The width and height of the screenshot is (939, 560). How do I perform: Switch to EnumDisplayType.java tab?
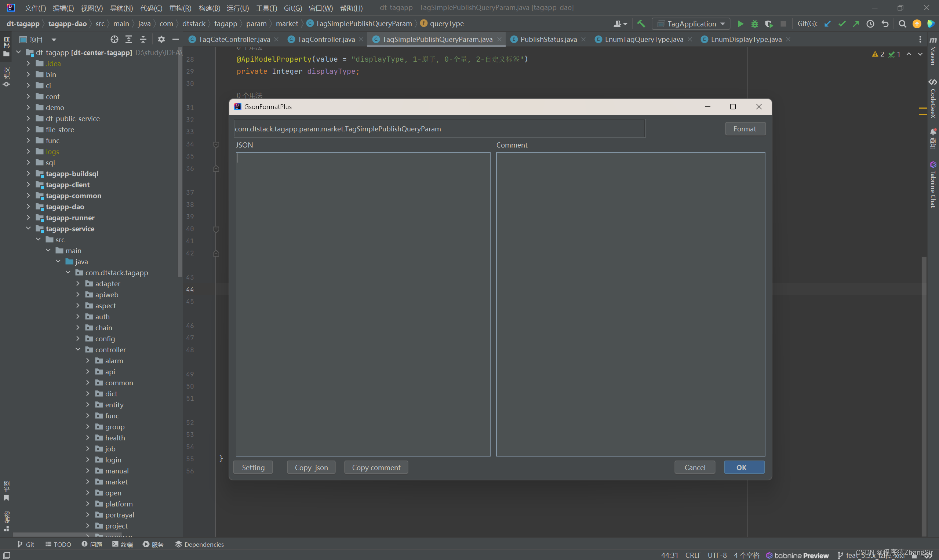[x=746, y=39]
